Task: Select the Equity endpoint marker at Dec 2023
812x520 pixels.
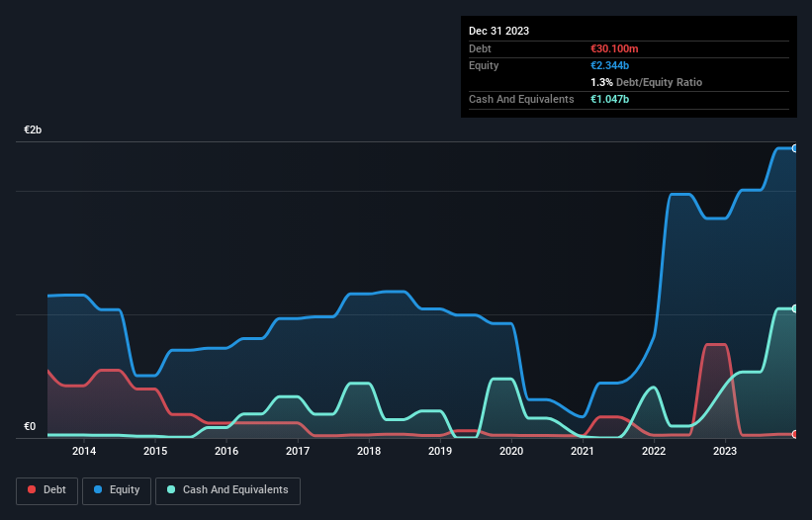Action: click(x=795, y=148)
